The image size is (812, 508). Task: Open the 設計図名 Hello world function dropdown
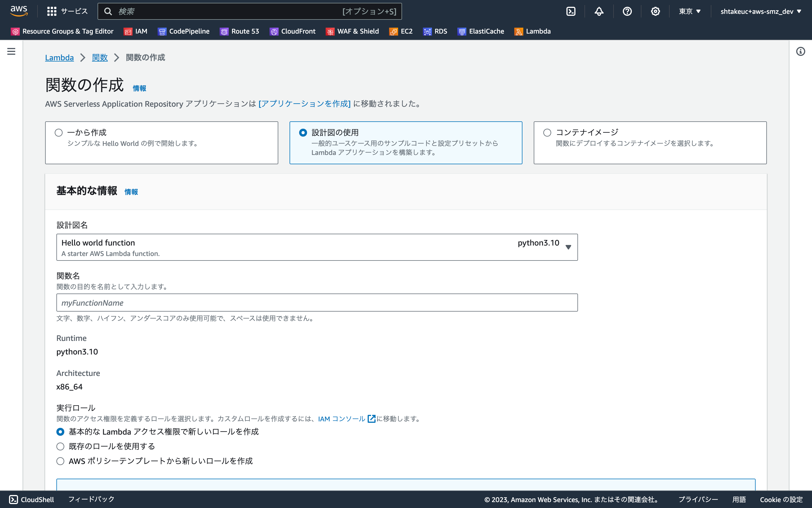317,247
